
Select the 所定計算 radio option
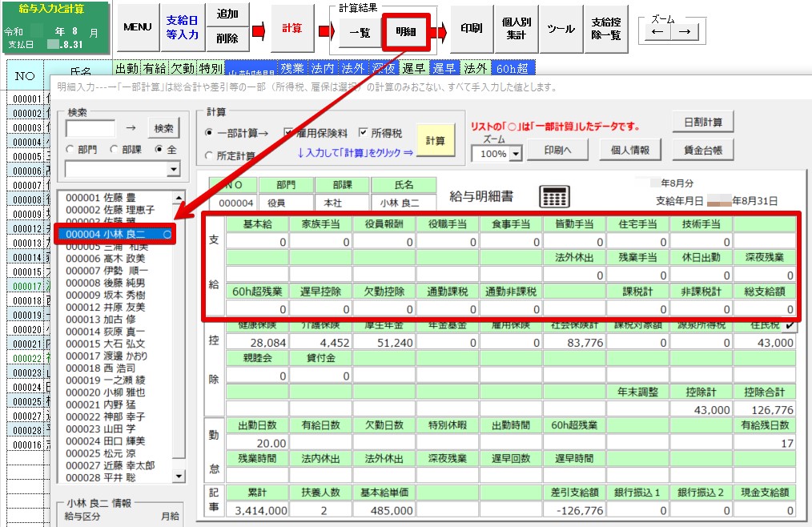coord(210,156)
